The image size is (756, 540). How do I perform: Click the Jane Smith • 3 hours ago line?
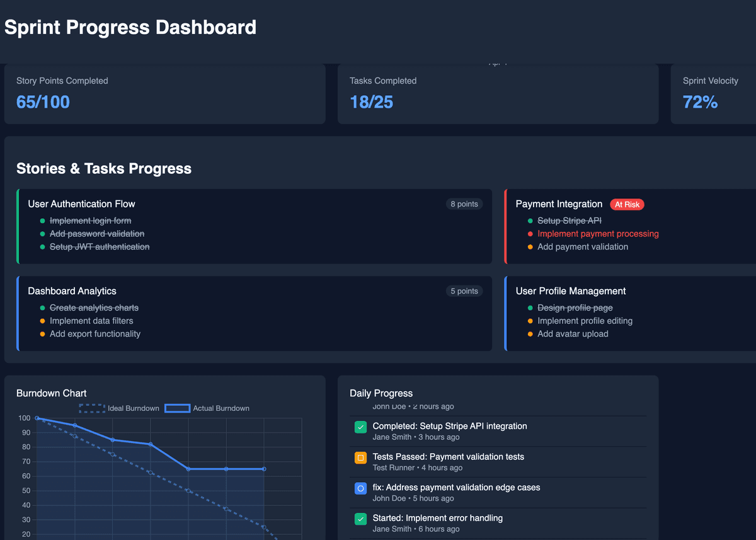416,437
